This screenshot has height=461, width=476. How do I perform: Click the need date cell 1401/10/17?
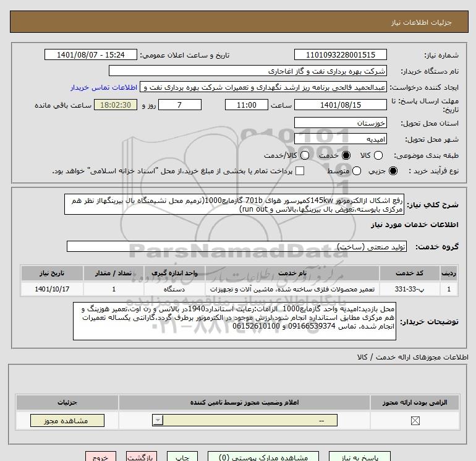click(x=52, y=289)
